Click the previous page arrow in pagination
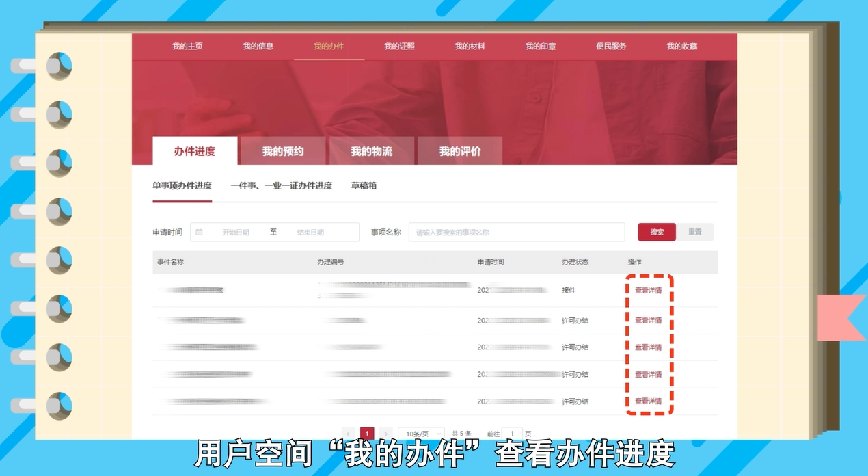 click(348, 434)
